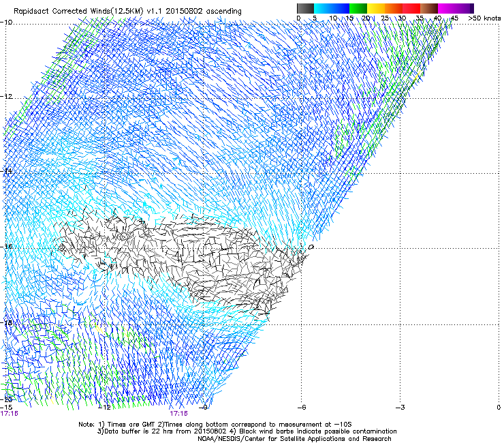The width and height of the screenshot is (504, 443).
Task: Click the small island circle marker near -16 latitude
Action: click(x=311, y=247)
